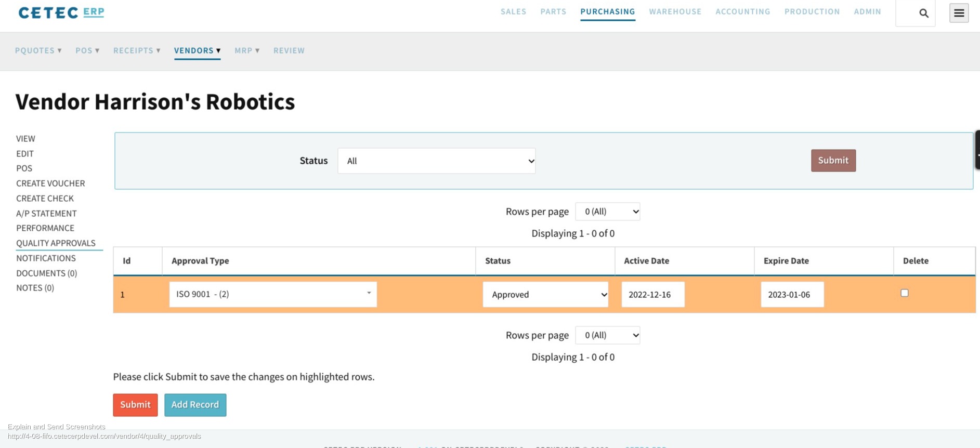Go to the SALES module
This screenshot has height=448, width=980.
(x=514, y=11)
